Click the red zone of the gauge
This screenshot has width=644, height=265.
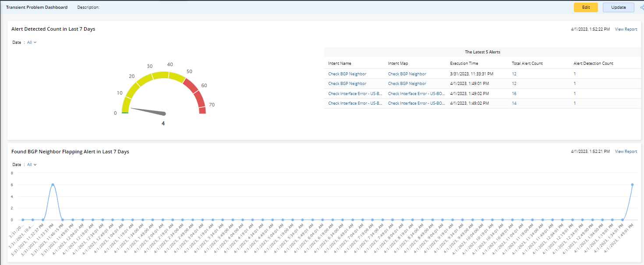click(196, 95)
